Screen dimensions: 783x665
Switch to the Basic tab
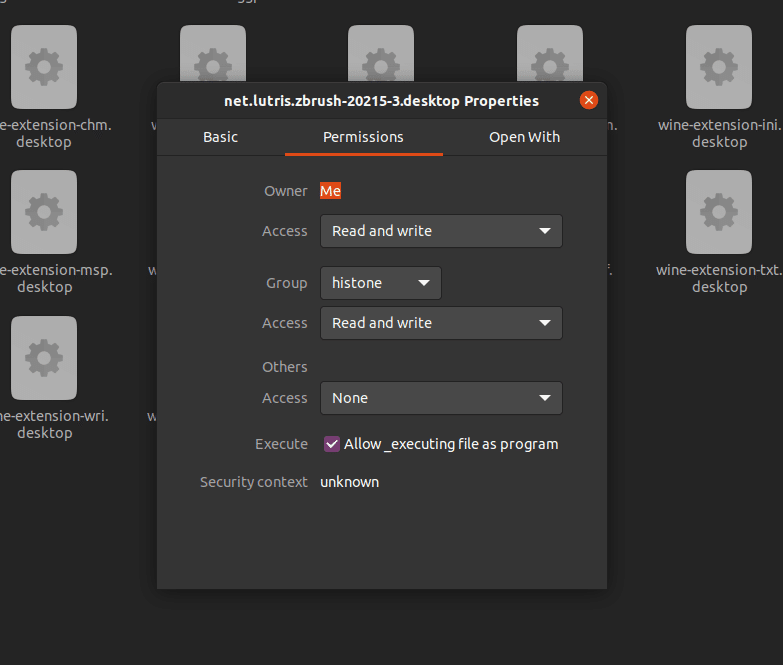point(221,137)
